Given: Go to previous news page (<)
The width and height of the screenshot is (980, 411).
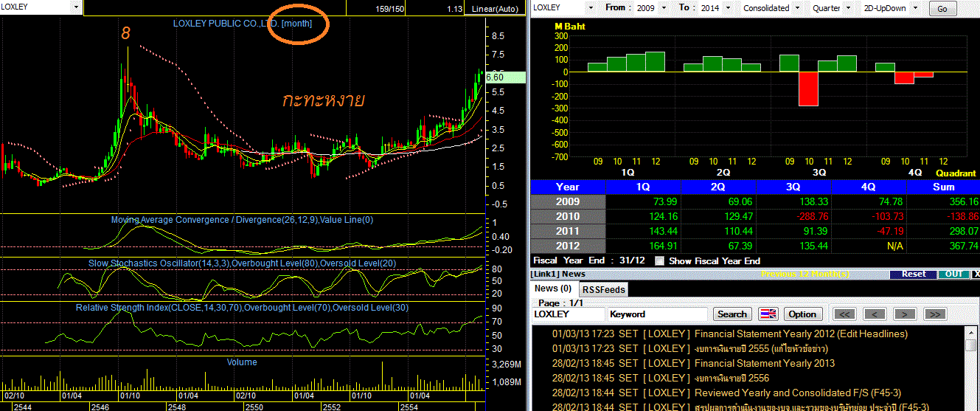Looking at the screenshot, I should tap(875, 314).
